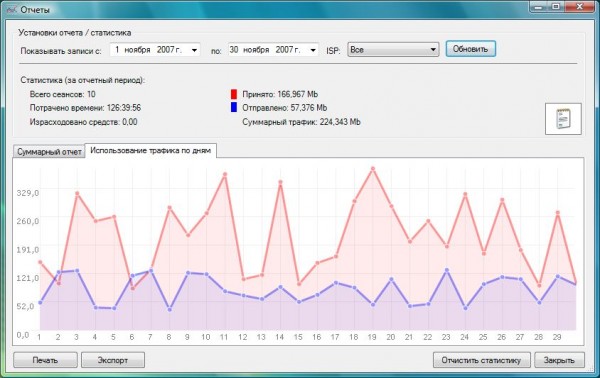The height and width of the screenshot is (378, 600).
Task: Click the red peak point at day 19
Action: coord(373,168)
